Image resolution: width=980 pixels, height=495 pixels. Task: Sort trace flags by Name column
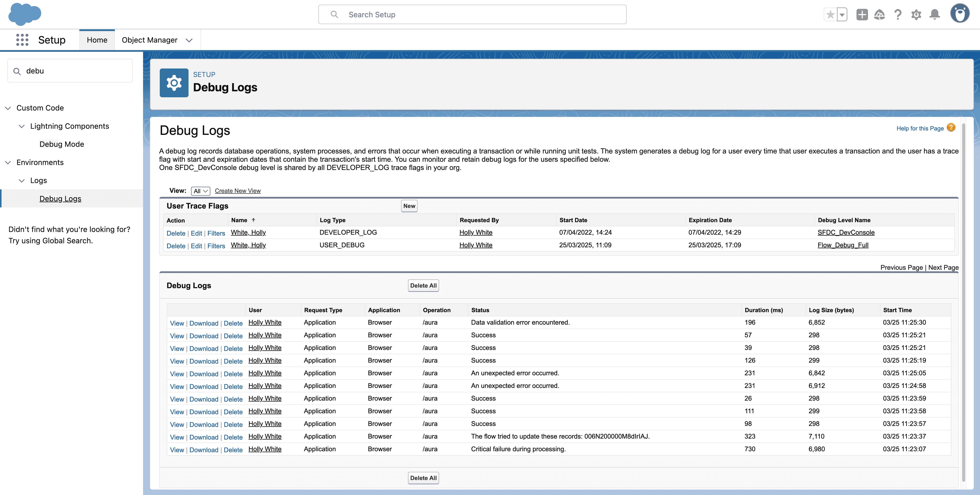pyautogui.click(x=239, y=220)
